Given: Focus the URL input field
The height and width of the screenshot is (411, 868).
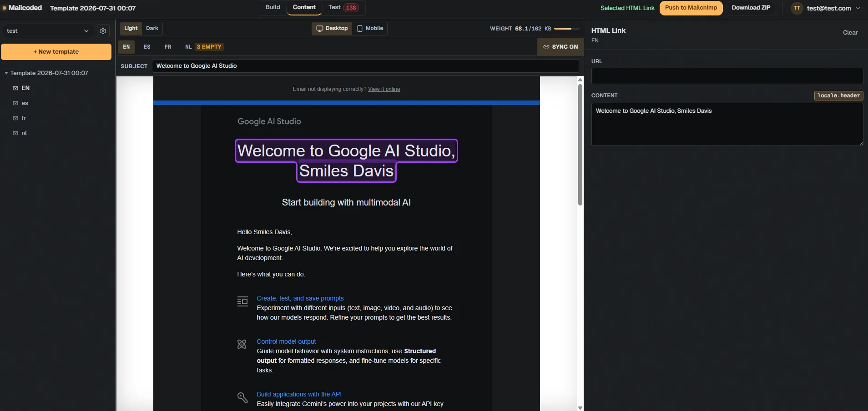Looking at the screenshot, I should pos(727,76).
